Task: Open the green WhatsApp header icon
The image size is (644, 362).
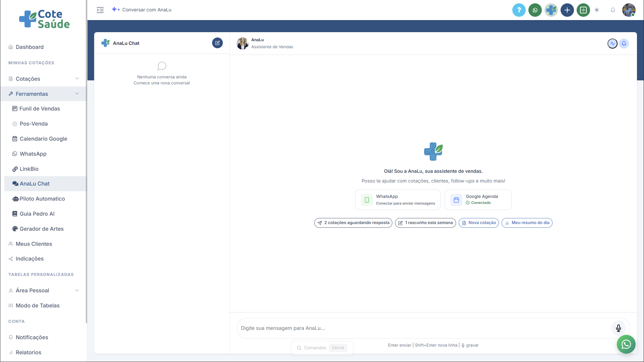Action: [535, 10]
